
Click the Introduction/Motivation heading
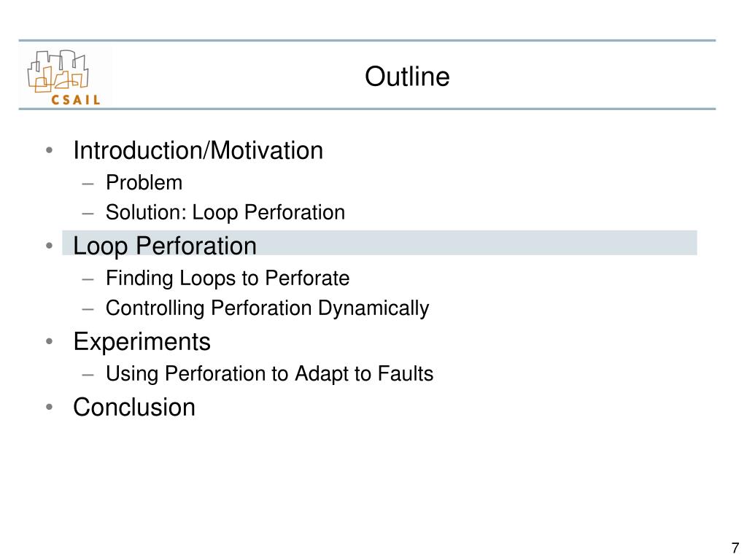pos(198,150)
